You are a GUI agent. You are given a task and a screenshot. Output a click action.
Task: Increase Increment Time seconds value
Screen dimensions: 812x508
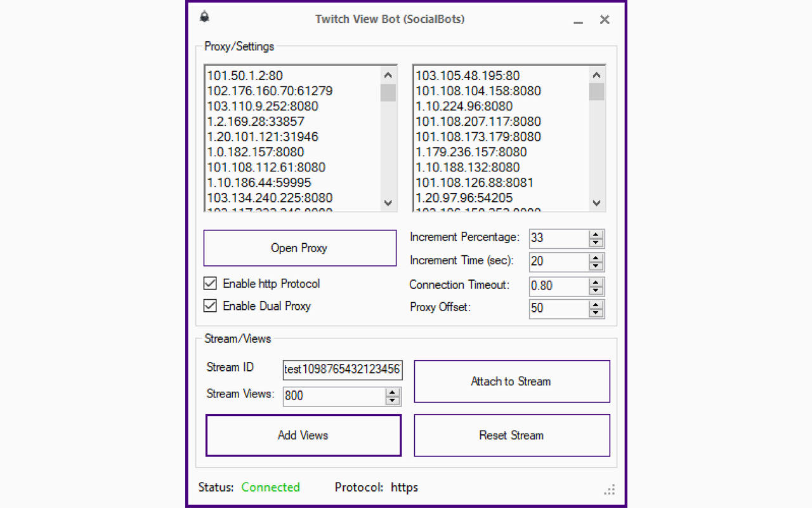click(x=595, y=258)
